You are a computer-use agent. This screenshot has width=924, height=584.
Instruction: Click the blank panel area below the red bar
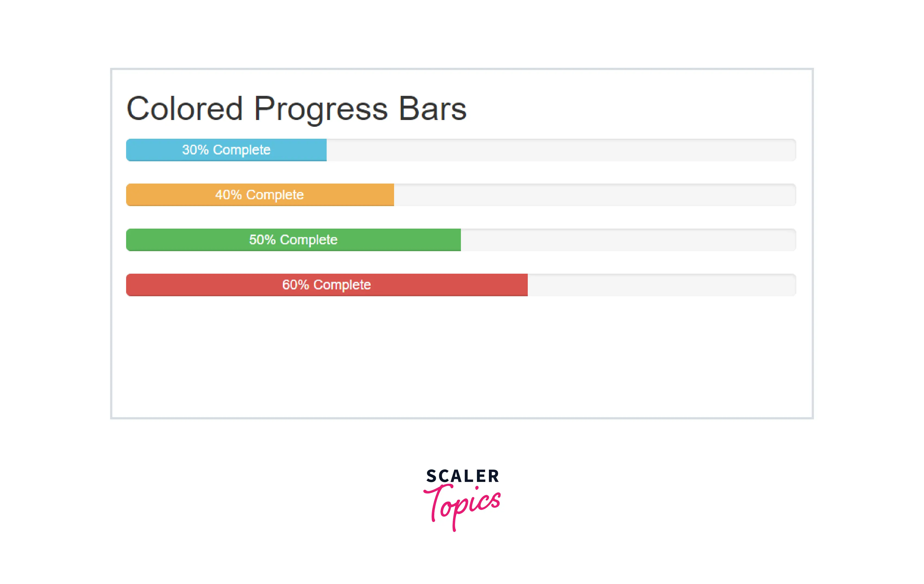tap(462, 356)
